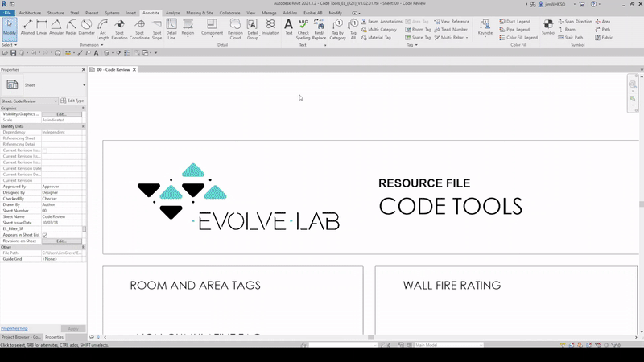The height and width of the screenshot is (362, 644).
Task: Select the Angular dimension tool
Action: pyautogui.click(x=56, y=27)
